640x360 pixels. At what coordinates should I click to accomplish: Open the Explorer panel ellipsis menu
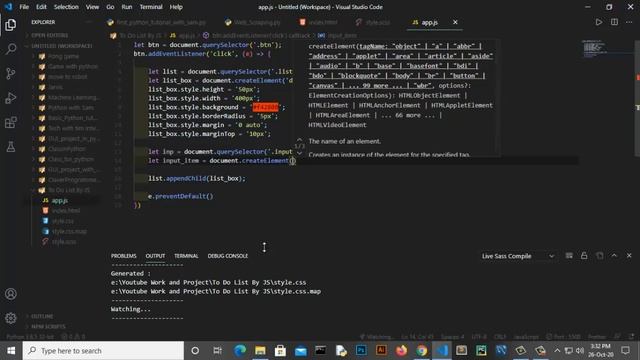click(89, 22)
